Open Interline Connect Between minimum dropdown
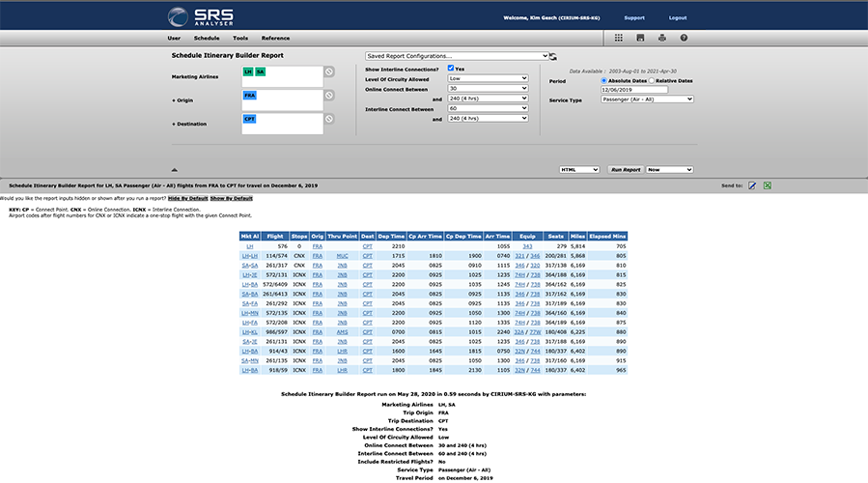 tap(488, 108)
